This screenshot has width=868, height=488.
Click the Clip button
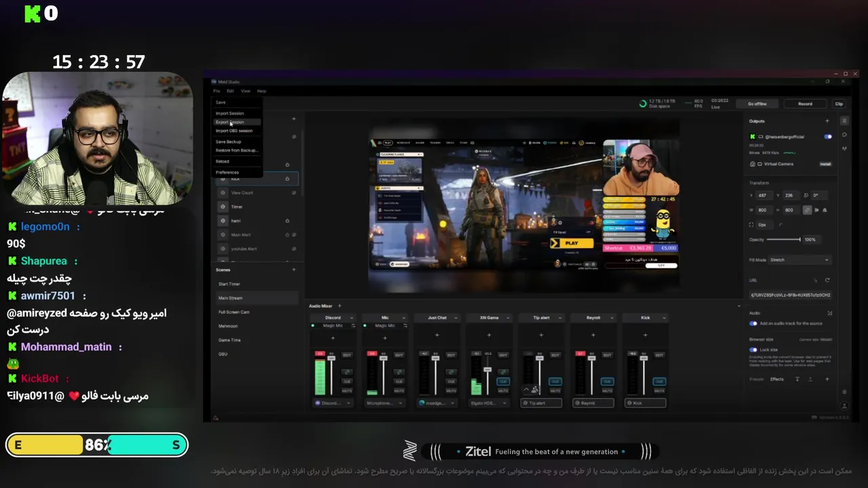pos(839,104)
